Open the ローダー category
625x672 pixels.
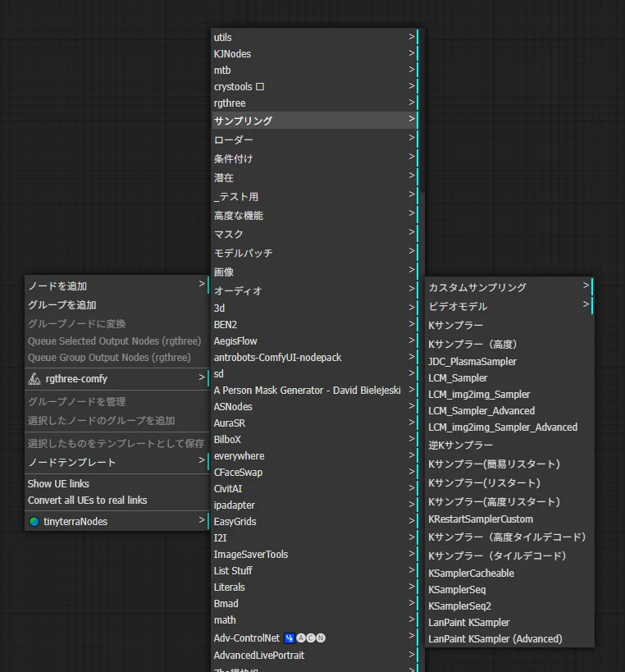pos(234,140)
